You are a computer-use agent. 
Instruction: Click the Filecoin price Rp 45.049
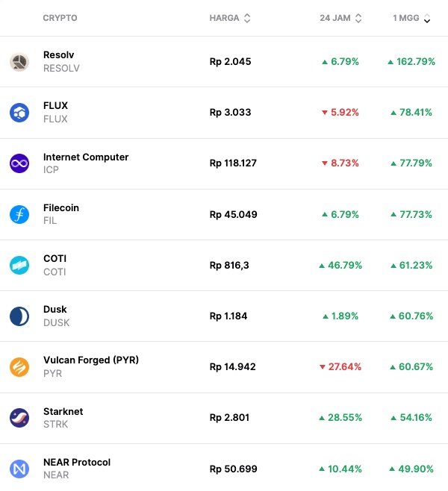(x=233, y=214)
